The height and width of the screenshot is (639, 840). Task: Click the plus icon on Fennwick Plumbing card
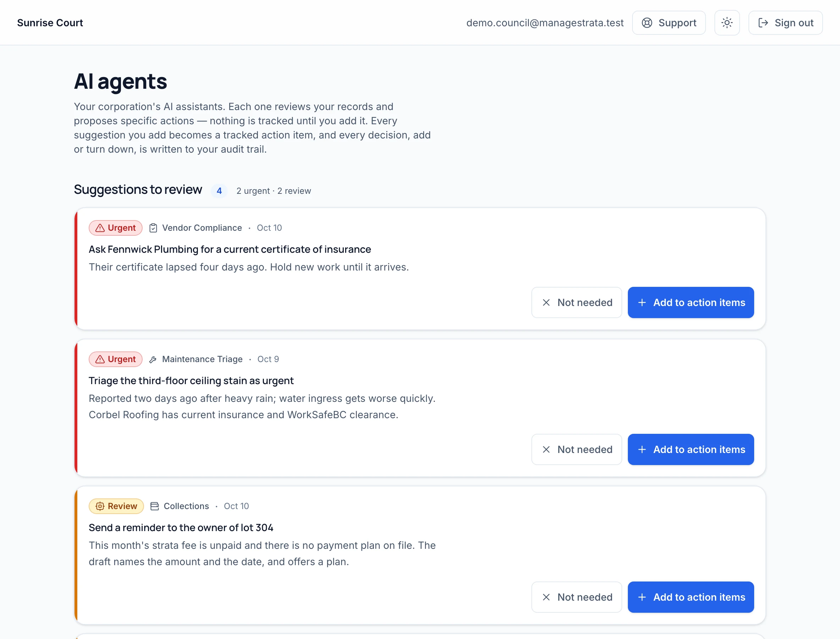click(642, 302)
